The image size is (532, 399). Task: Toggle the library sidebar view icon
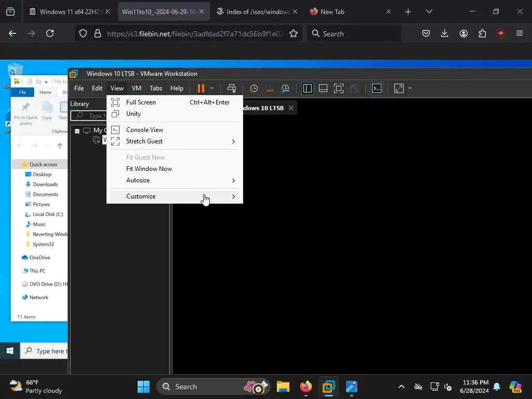[x=308, y=88]
